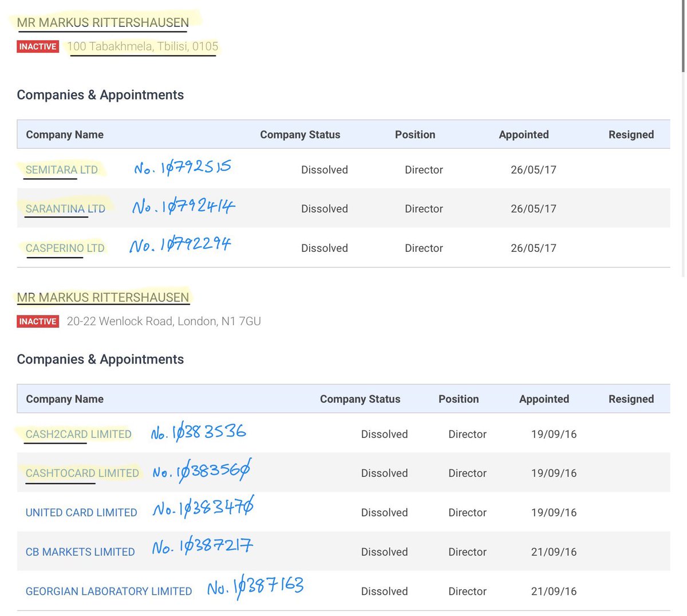Click first table's Position header
The image size is (687, 616).
(415, 135)
